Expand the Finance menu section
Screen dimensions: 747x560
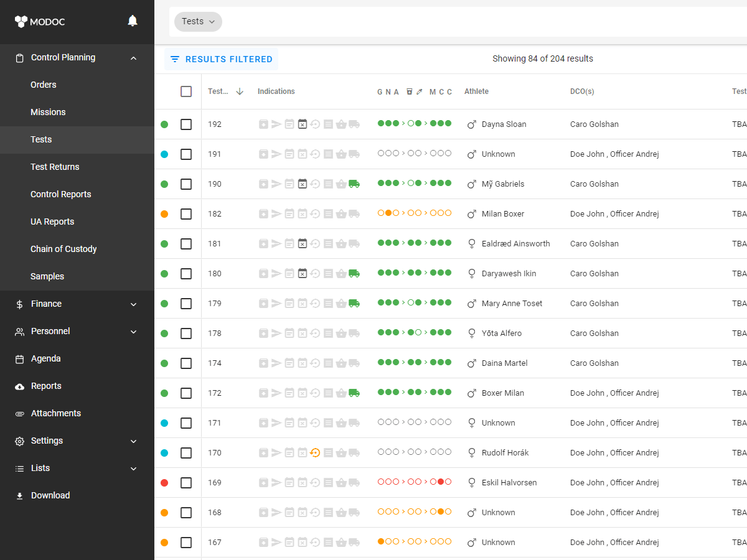133,304
